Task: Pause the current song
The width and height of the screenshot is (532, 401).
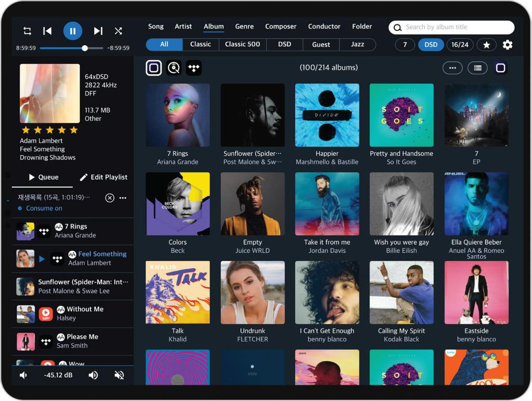Action: (x=73, y=31)
